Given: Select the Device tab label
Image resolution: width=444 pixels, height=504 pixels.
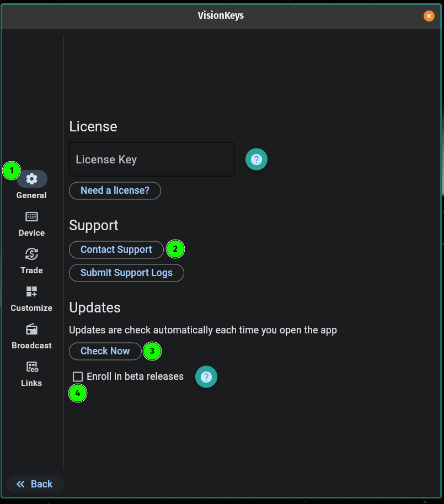Looking at the screenshot, I should click(x=31, y=233).
